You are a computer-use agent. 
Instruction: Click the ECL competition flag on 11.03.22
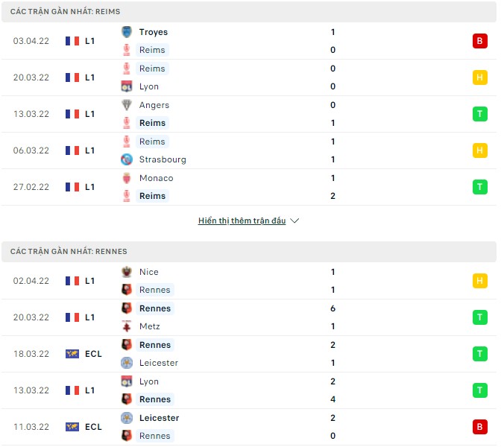click(x=72, y=427)
